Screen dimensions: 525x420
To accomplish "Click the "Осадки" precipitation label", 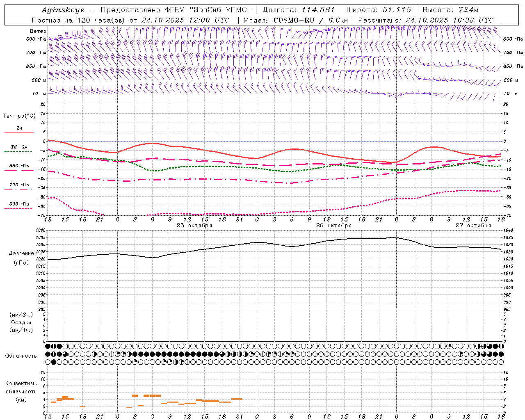I will [21, 322].
